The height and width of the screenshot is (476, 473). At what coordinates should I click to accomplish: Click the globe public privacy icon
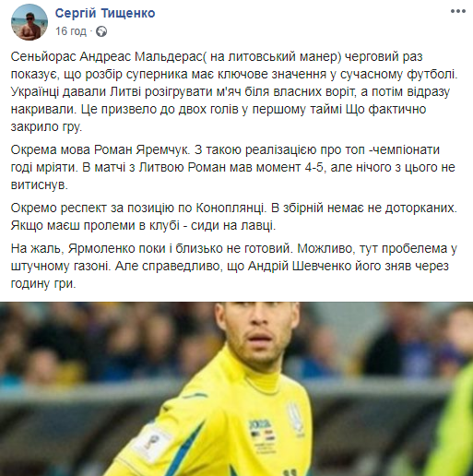(101, 31)
